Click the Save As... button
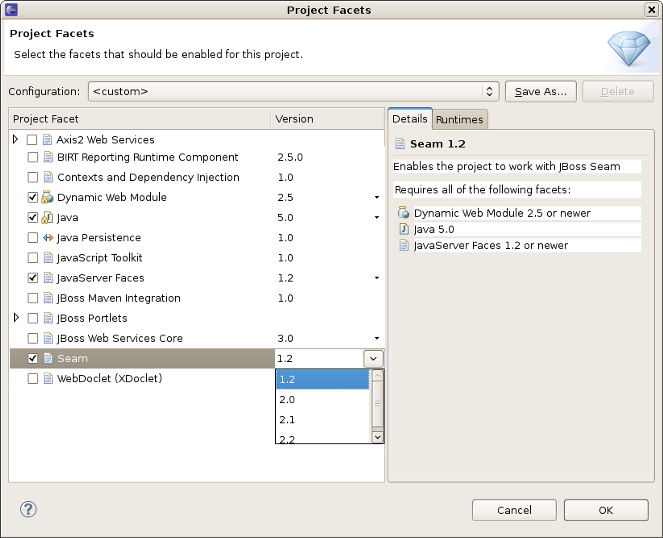The image size is (663, 538). point(541,91)
